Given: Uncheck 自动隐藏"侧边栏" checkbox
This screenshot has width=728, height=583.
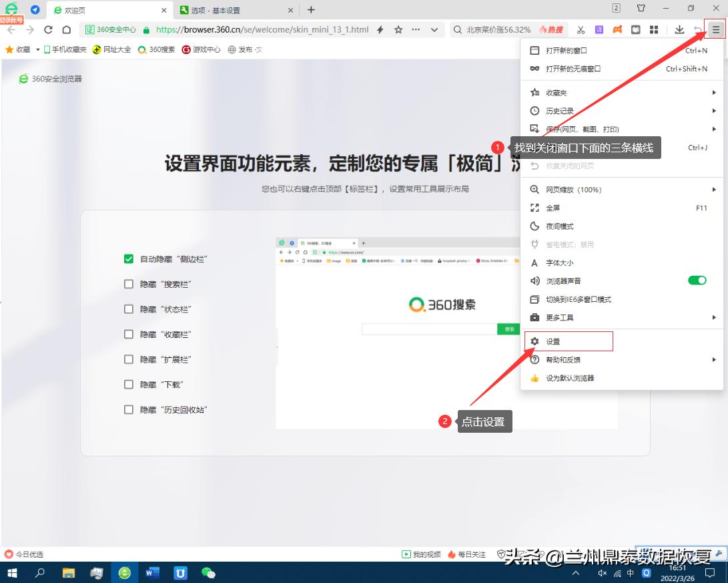Looking at the screenshot, I should pyautogui.click(x=128, y=258).
